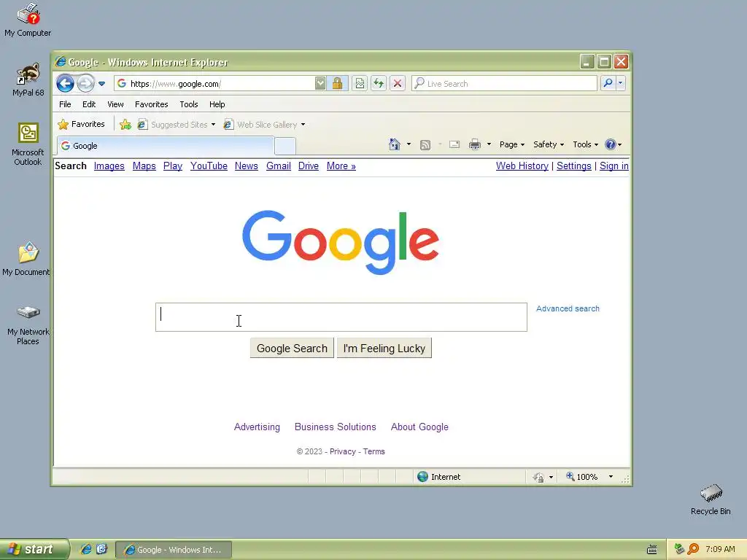The image size is (747, 560).
Task: Click the Forward navigation arrow
Action: coord(85,84)
